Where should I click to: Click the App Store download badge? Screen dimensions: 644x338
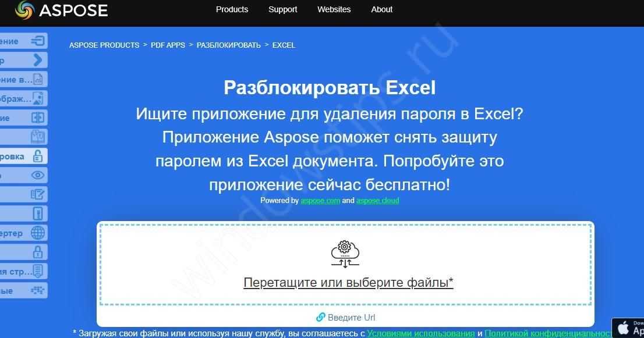[630, 327]
